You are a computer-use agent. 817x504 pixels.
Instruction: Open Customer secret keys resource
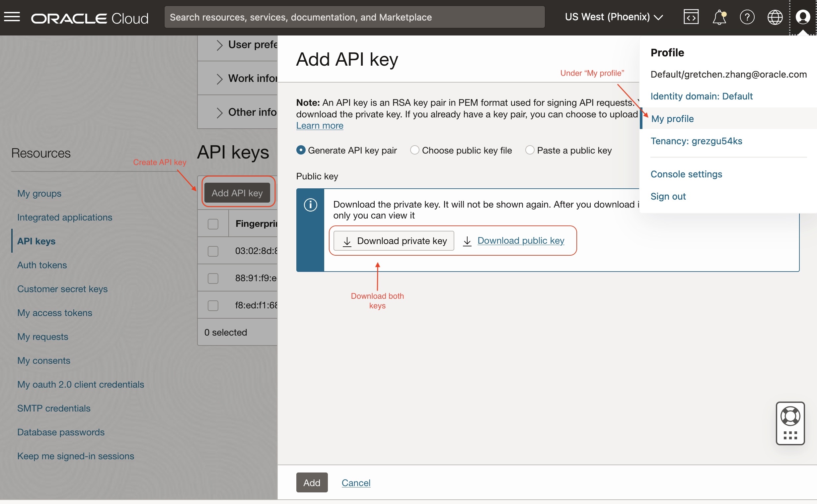(x=62, y=289)
